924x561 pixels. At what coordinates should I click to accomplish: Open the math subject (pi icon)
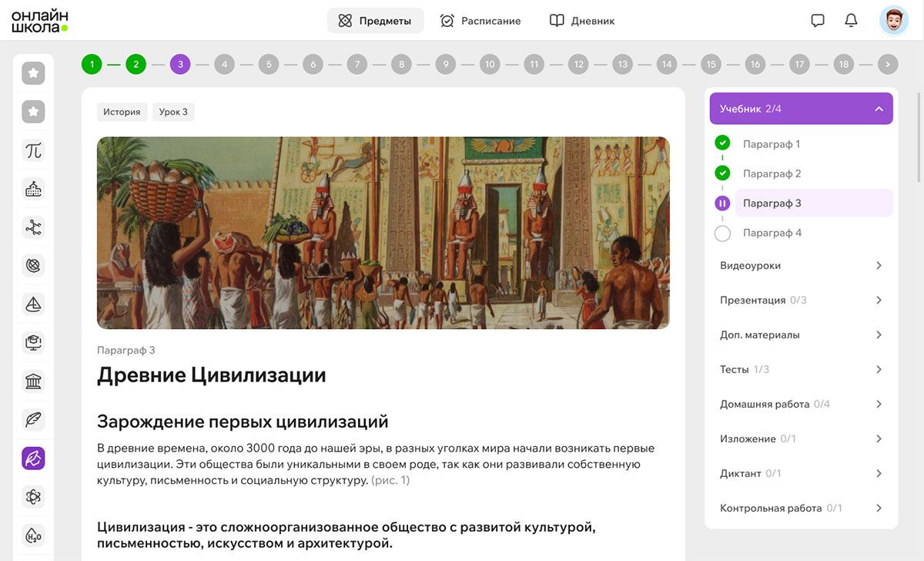pyautogui.click(x=33, y=150)
